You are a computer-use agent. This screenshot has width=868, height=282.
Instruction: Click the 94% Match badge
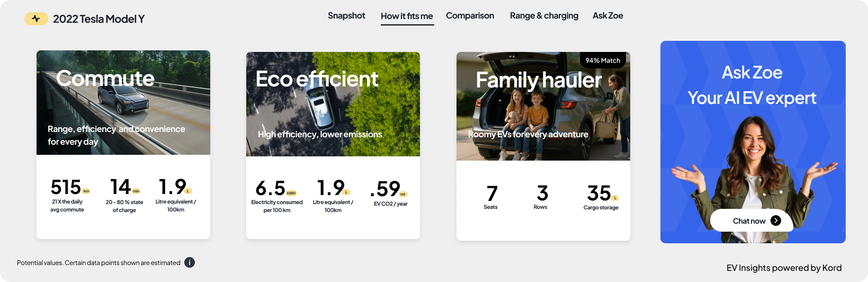coord(603,60)
